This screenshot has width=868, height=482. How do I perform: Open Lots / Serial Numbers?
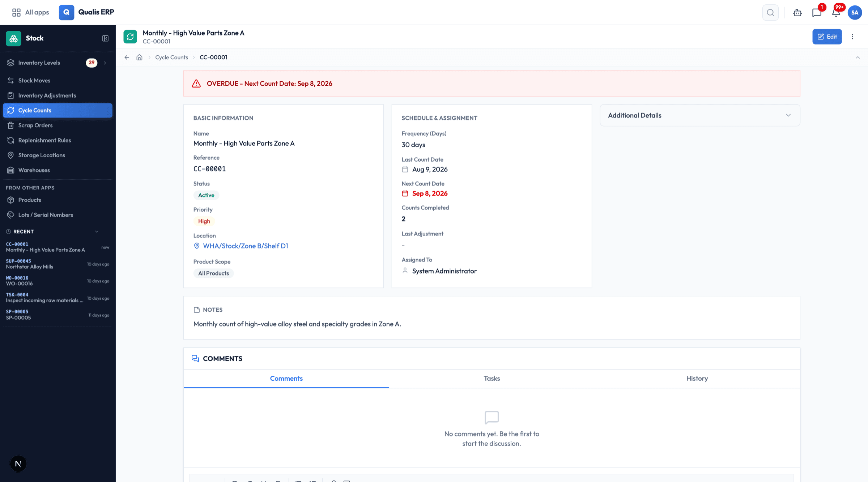click(58, 215)
